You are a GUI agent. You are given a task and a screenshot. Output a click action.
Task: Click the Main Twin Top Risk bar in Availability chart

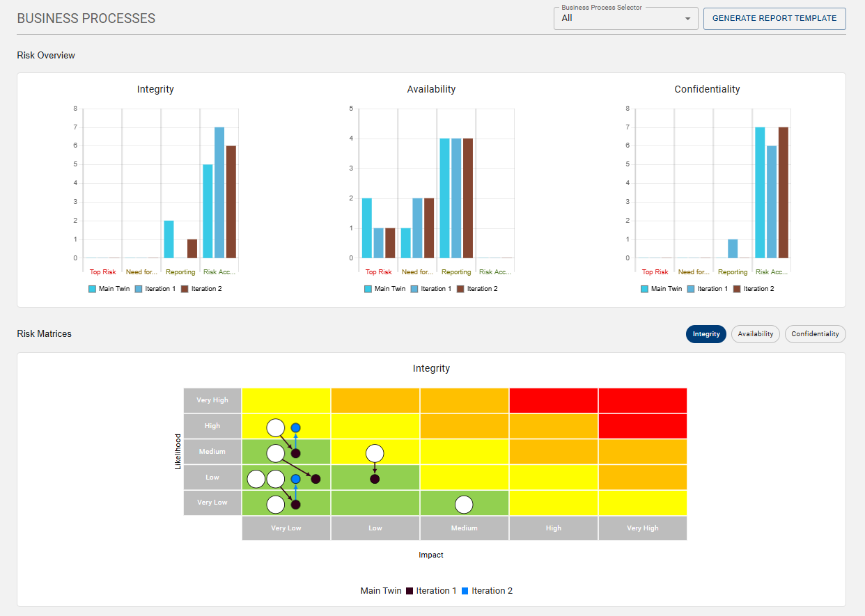(x=367, y=228)
